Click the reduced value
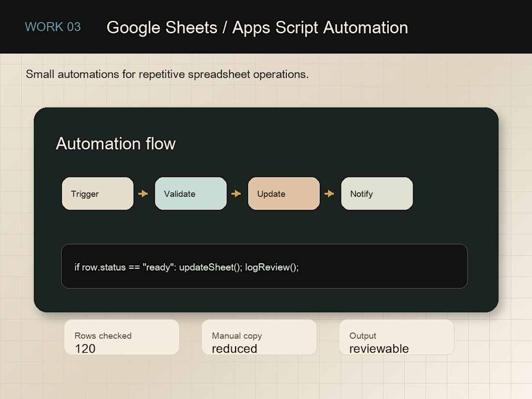This screenshot has width=532, height=399. click(235, 348)
